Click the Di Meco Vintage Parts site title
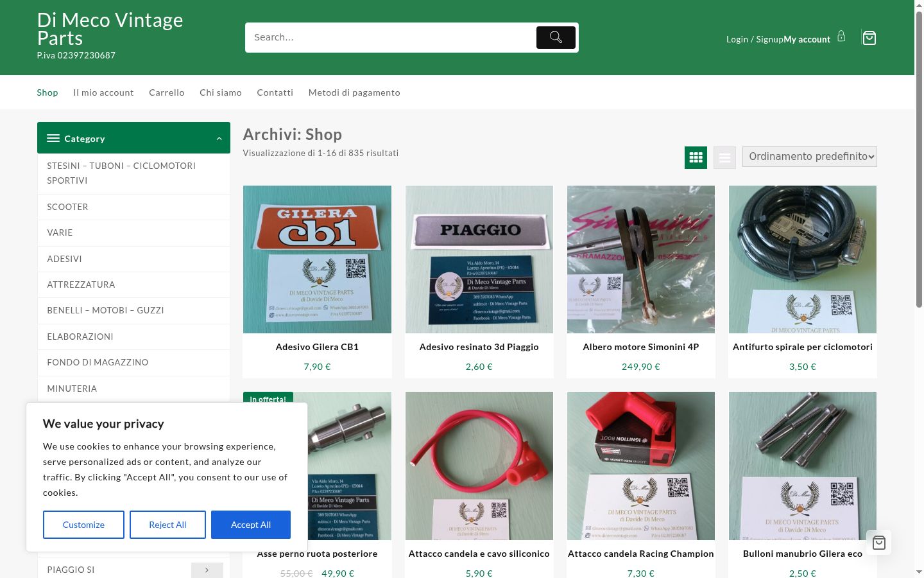Image resolution: width=924 pixels, height=578 pixels. [110, 29]
